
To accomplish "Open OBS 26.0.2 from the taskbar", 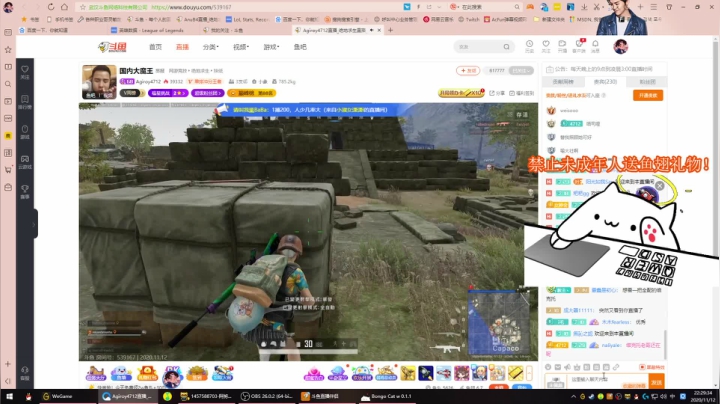I will (269, 396).
